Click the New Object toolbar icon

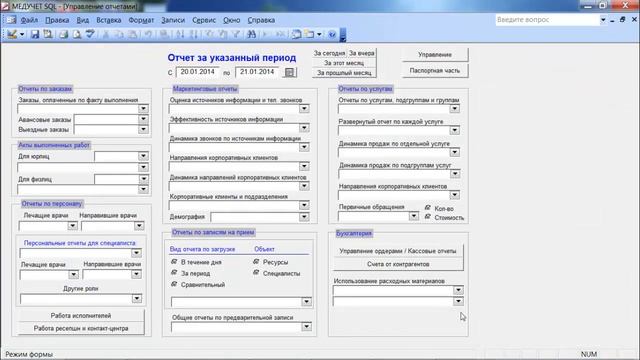click(x=310, y=35)
